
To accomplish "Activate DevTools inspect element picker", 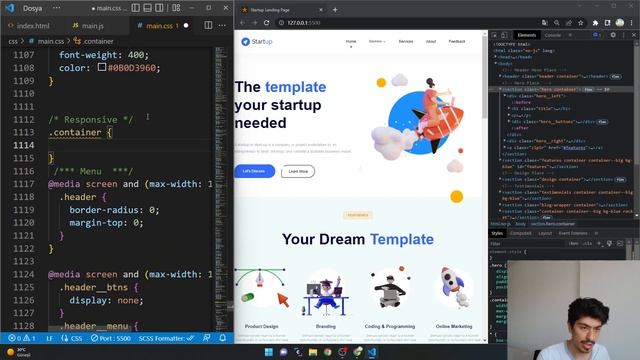I will pos(495,35).
